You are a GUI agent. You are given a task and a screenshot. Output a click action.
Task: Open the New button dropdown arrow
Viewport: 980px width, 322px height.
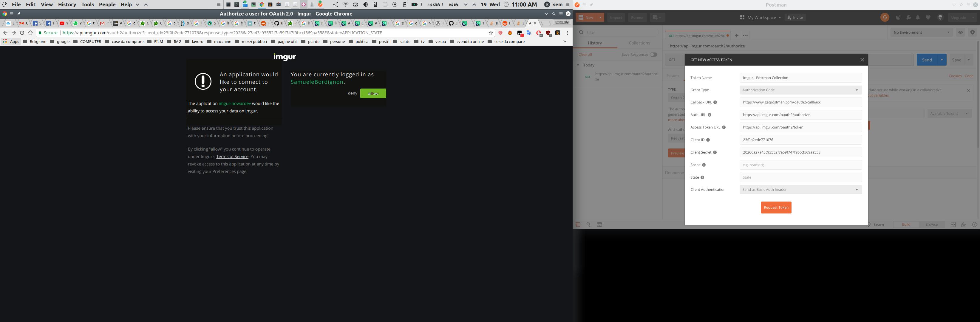(600, 18)
